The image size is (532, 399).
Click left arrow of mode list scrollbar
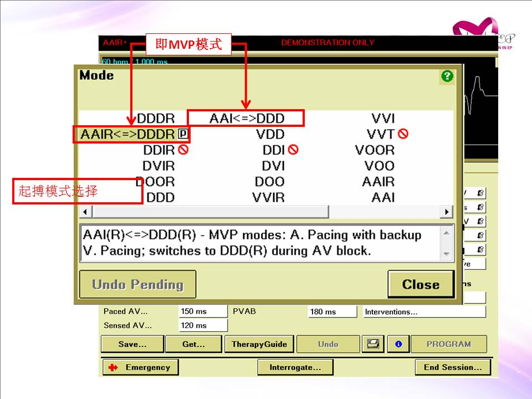click(85, 212)
